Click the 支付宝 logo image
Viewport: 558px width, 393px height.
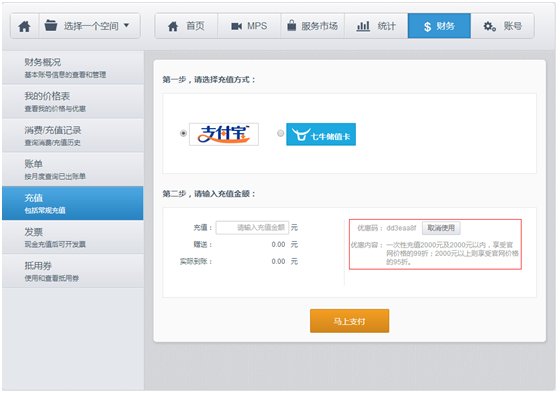click(224, 134)
